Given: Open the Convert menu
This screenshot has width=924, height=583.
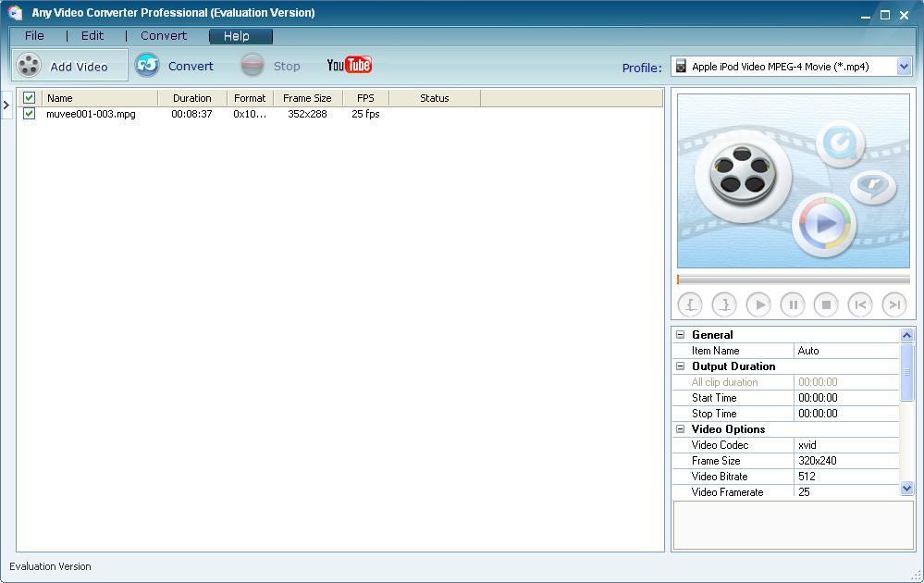Looking at the screenshot, I should pyautogui.click(x=163, y=36).
